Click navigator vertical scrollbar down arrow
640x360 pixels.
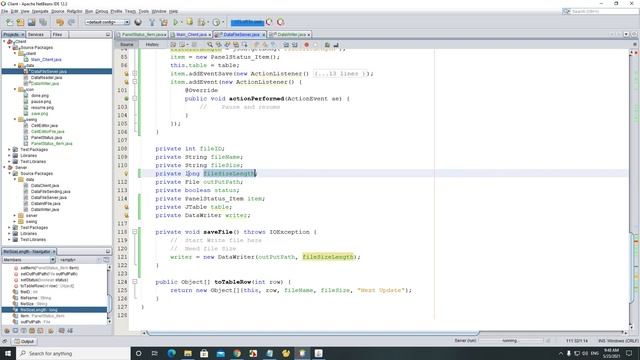[x=109, y=322]
